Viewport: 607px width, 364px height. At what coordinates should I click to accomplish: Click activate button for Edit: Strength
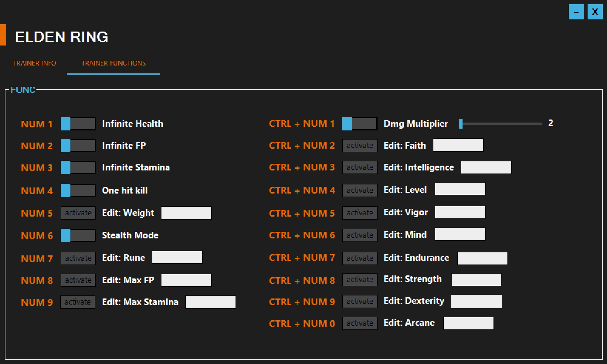(360, 280)
